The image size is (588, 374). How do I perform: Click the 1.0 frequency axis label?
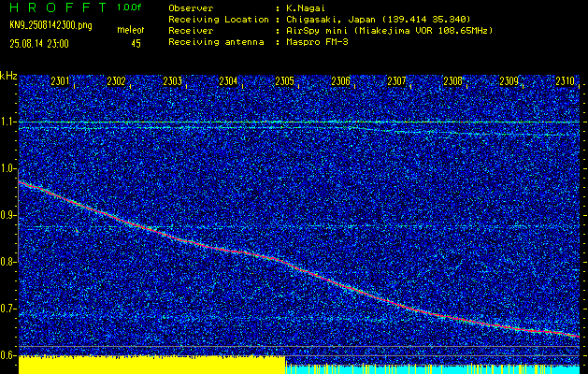(x=7, y=168)
